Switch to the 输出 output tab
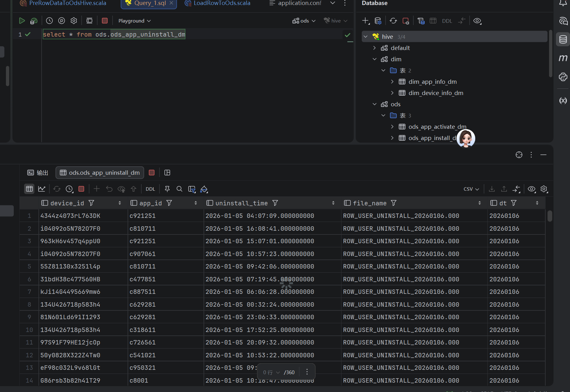Screen dimensions: 570x392 click(38, 173)
